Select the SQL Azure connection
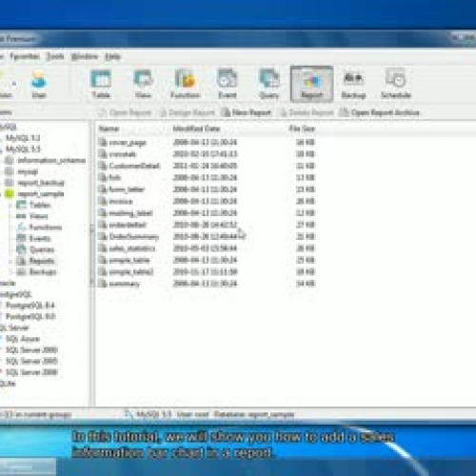Image resolution: width=476 pixels, height=476 pixels. 23,339
